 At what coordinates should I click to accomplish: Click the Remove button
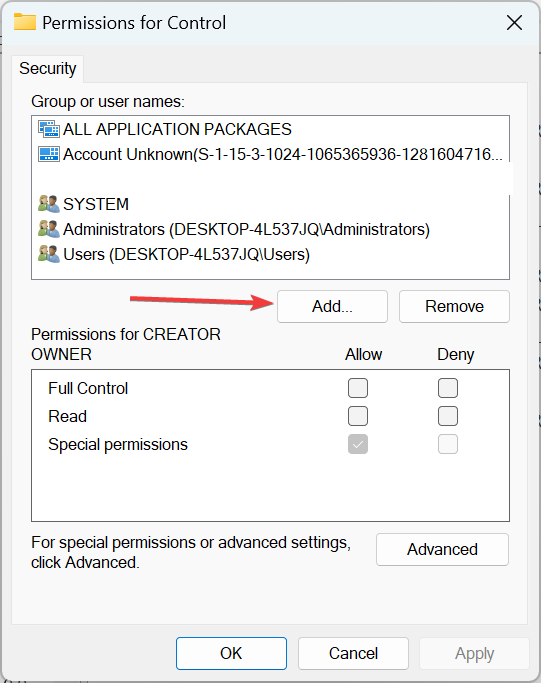point(454,307)
